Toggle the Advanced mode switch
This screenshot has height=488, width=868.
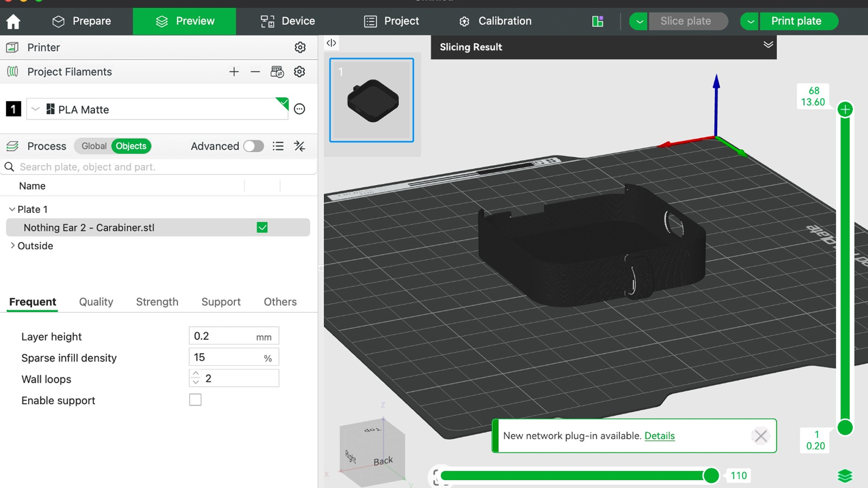pyautogui.click(x=253, y=146)
